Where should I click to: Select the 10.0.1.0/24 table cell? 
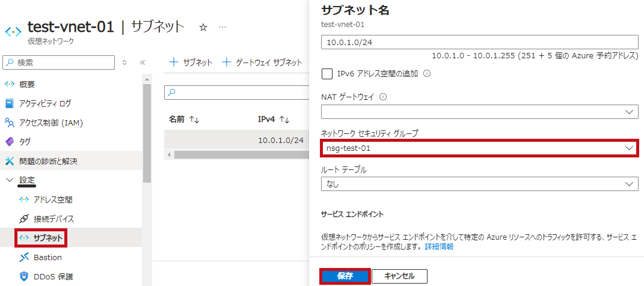click(281, 141)
